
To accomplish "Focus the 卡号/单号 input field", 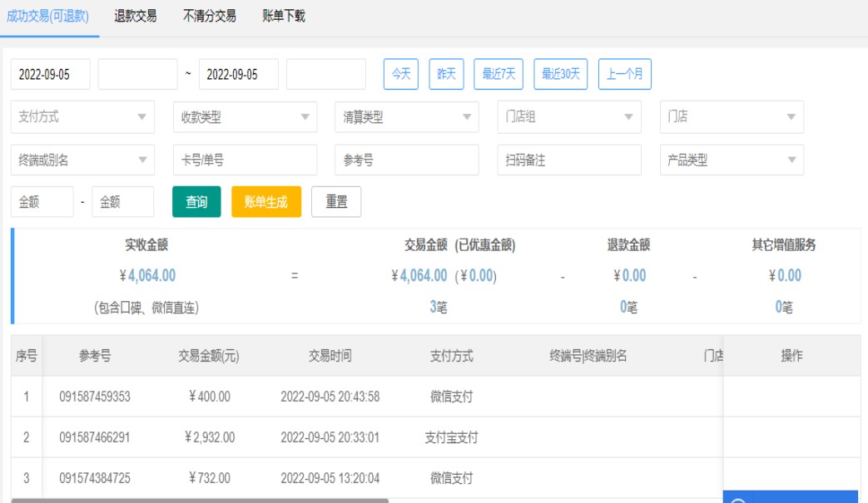I will point(245,160).
